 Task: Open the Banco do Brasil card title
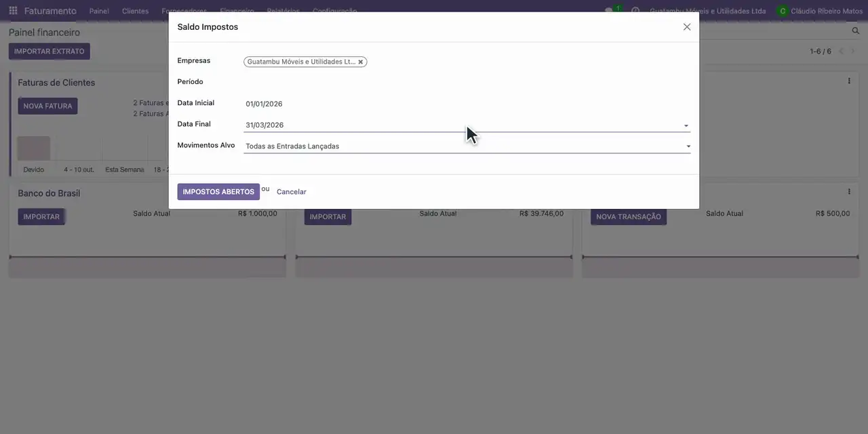click(x=49, y=193)
